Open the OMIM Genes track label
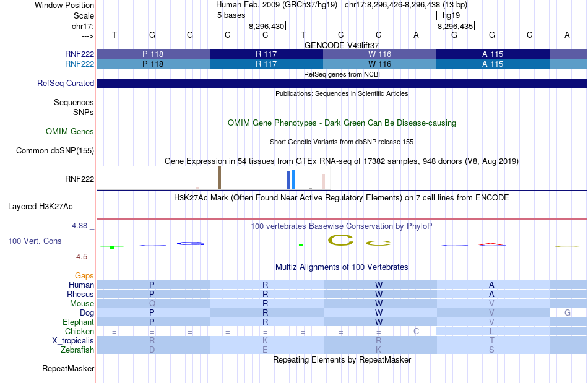The image size is (588, 383). click(x=69, y=132)
